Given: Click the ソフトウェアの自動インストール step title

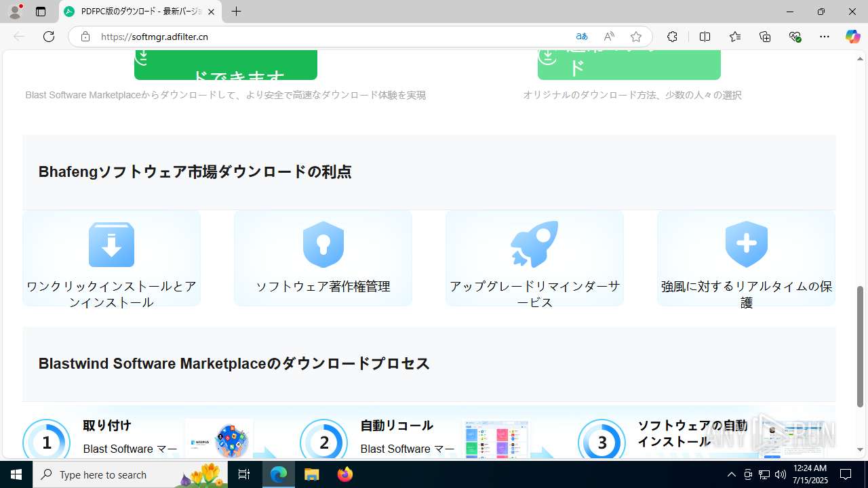Looking at the screenshot, I should 692,434.
